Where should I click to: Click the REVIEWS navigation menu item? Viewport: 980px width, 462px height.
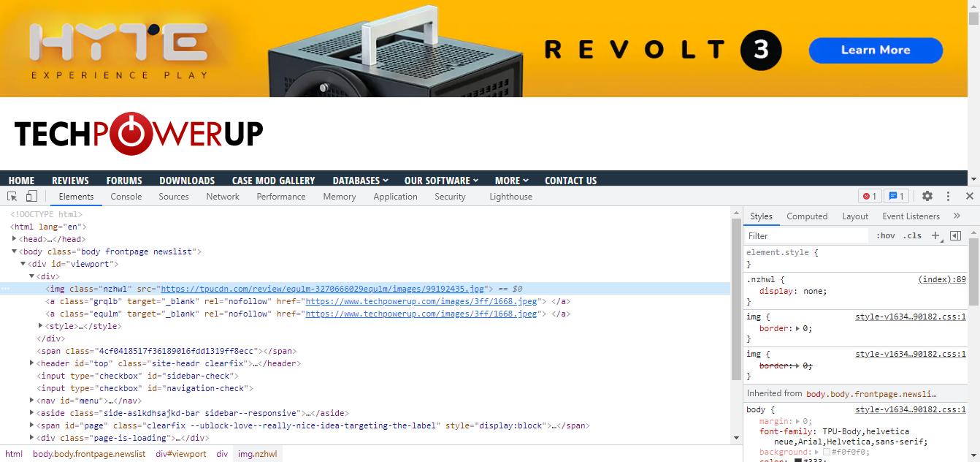(x=70, y=180)
